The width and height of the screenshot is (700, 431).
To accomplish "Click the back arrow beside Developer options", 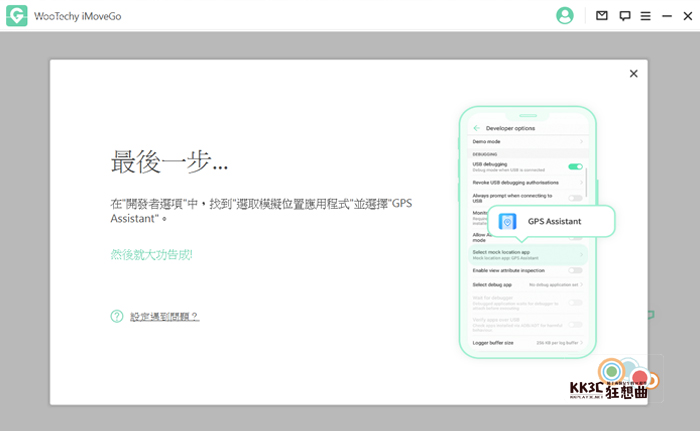I will 476,128.
